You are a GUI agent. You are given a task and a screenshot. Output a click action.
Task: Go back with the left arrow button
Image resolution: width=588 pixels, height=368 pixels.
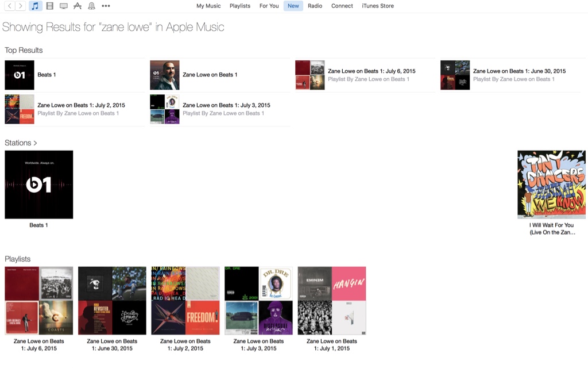[x=10, y=6]
